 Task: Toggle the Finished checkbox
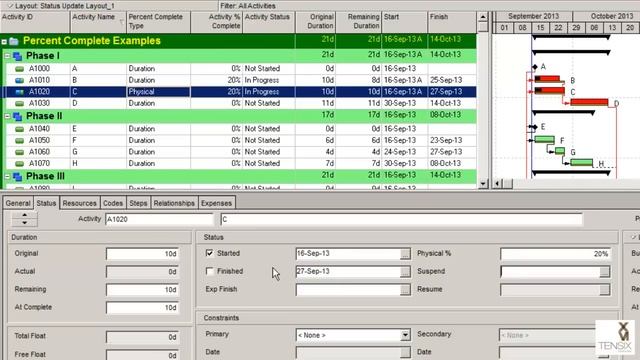pyautogui.click(x=209, y=271)
